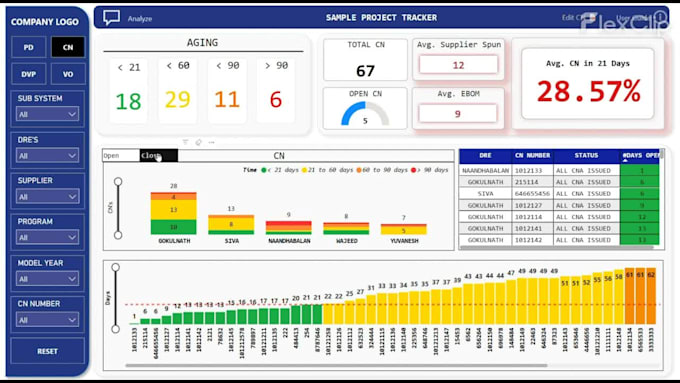Open the PROGRAM dropdown

[47, 237]
